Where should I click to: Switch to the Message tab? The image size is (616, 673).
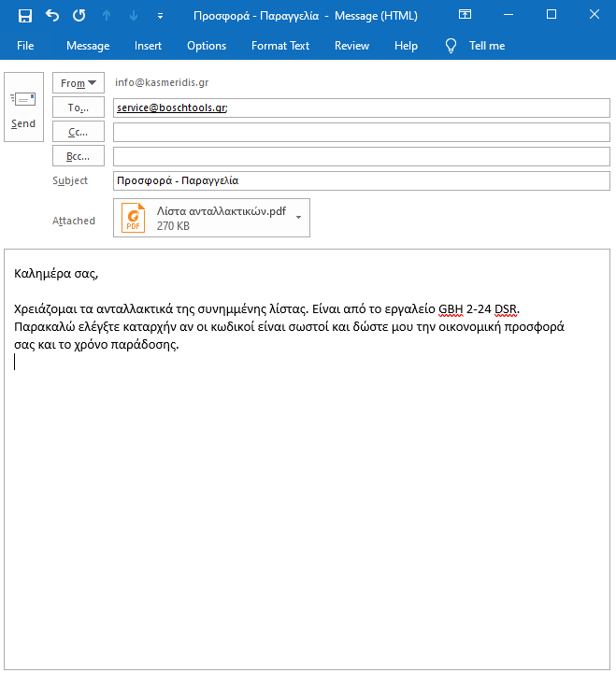pos(88,46)
